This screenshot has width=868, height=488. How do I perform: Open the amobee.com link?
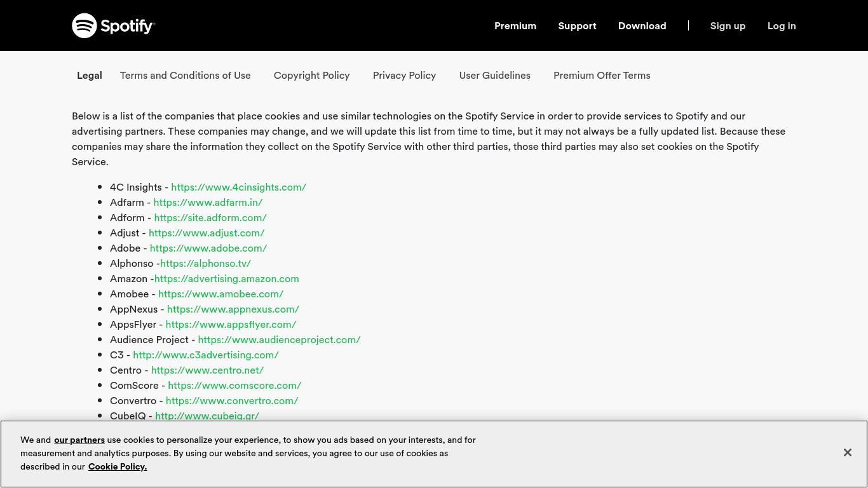click(x=220, y=294)
